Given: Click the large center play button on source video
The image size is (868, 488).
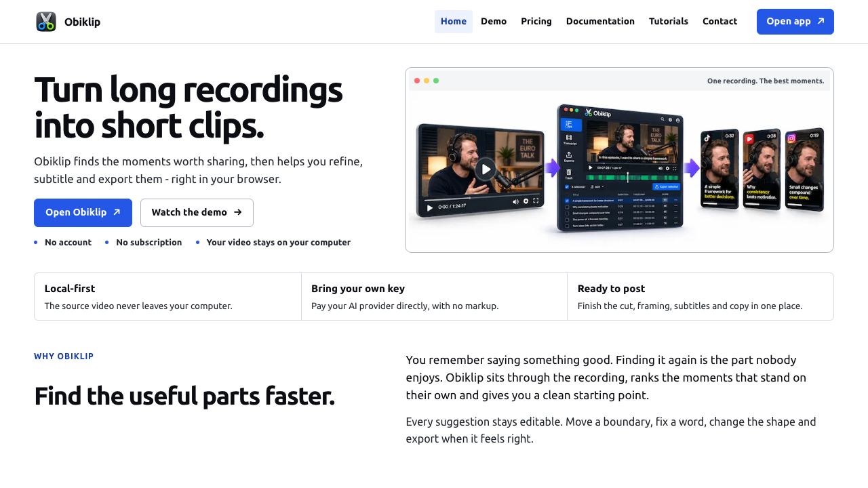Looking at the screenshot, I should (x=486, y=169).
